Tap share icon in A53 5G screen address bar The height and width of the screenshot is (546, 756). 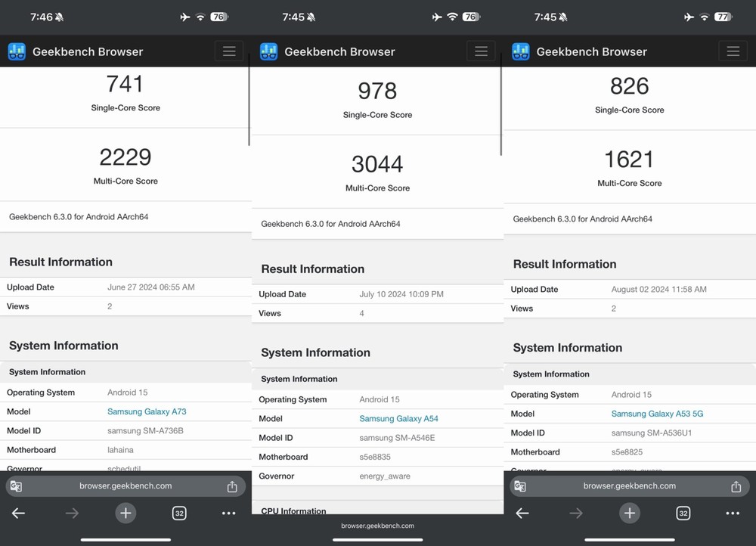pyautogui.click(x=736, y=486)
